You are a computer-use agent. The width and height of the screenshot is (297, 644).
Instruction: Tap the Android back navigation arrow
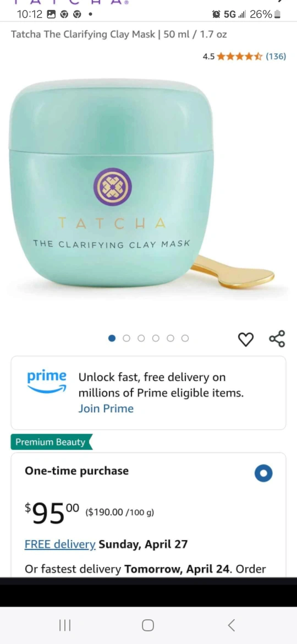tap(232, 625)
